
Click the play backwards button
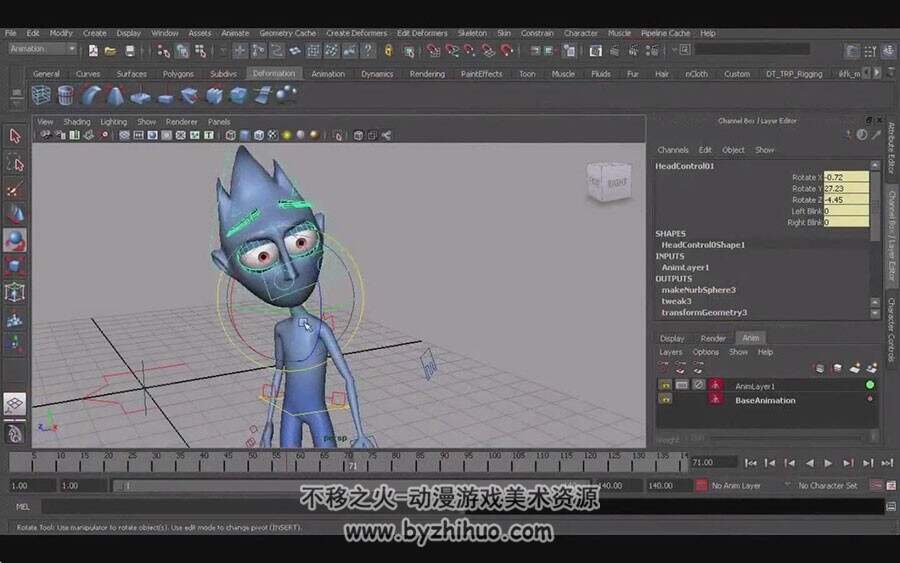point(809,463)
